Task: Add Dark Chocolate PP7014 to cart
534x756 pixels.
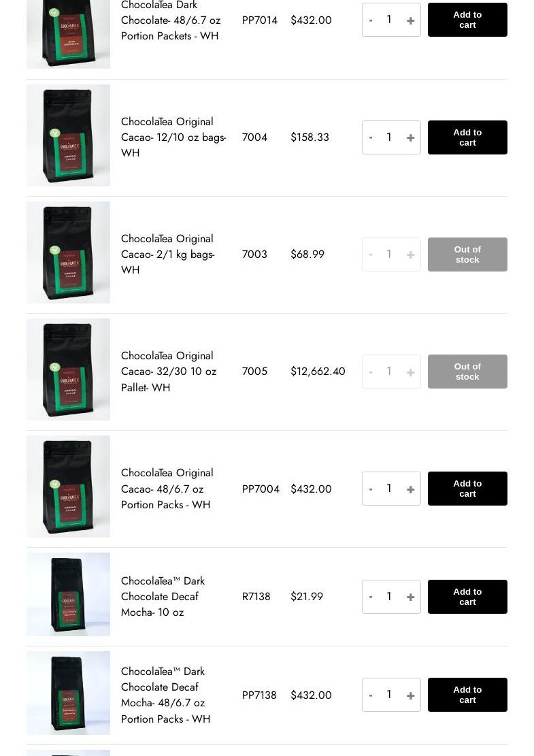Action: pos(467,20)
